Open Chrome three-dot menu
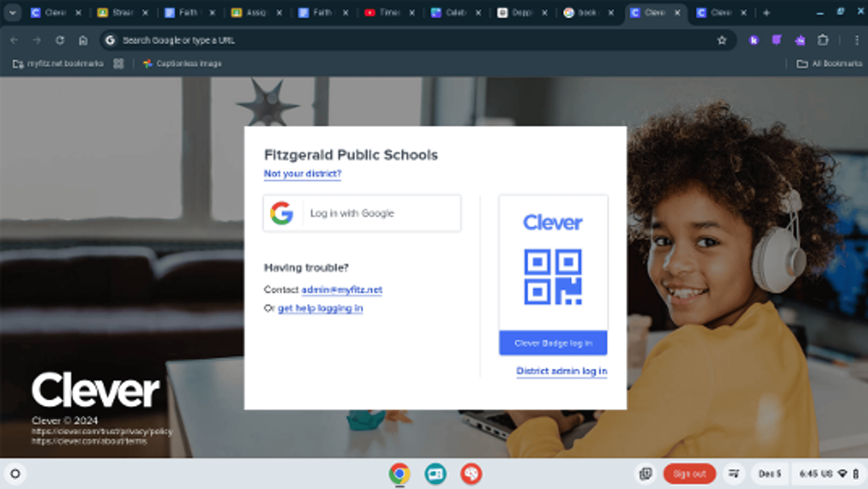 click(x=857, y=40)
